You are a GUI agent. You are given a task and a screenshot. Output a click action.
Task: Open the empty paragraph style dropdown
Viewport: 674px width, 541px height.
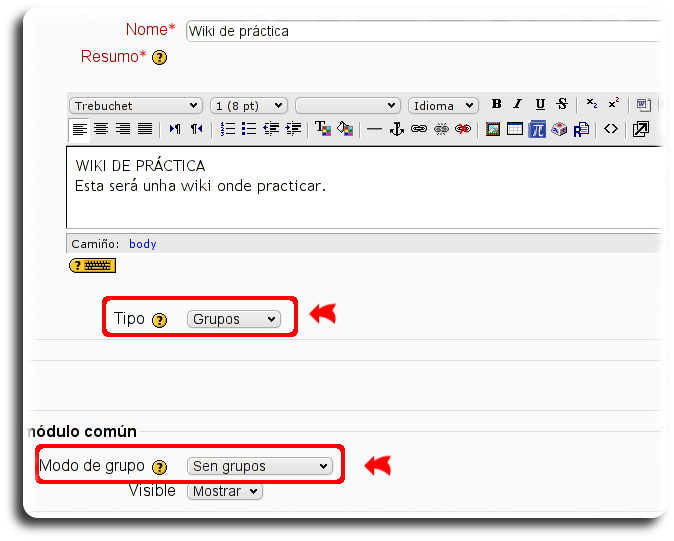pos(348,106)
